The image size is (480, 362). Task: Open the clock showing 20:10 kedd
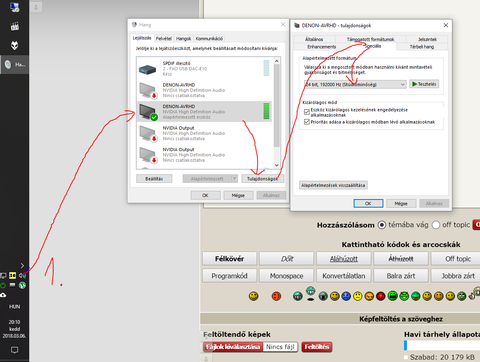coord(14,329)
